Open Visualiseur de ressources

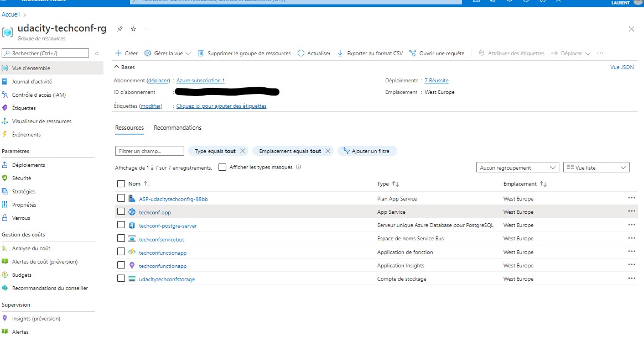click(41, 122)
